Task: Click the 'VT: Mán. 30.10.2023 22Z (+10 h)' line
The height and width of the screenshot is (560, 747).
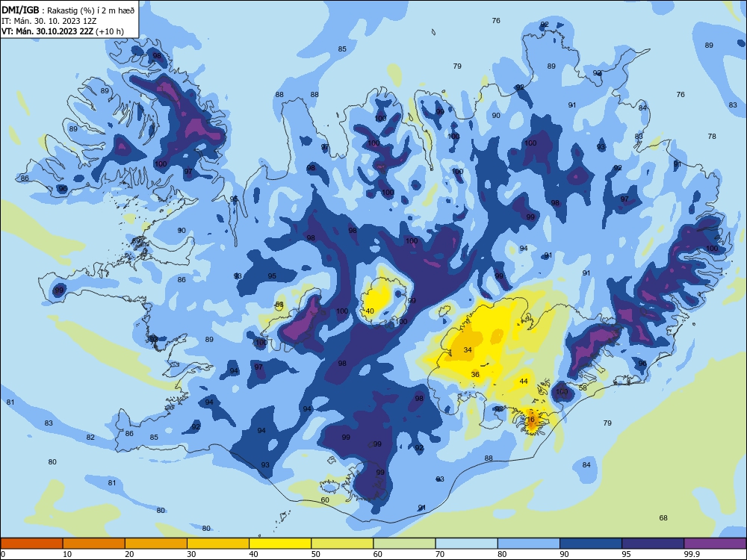Action: 63,31
